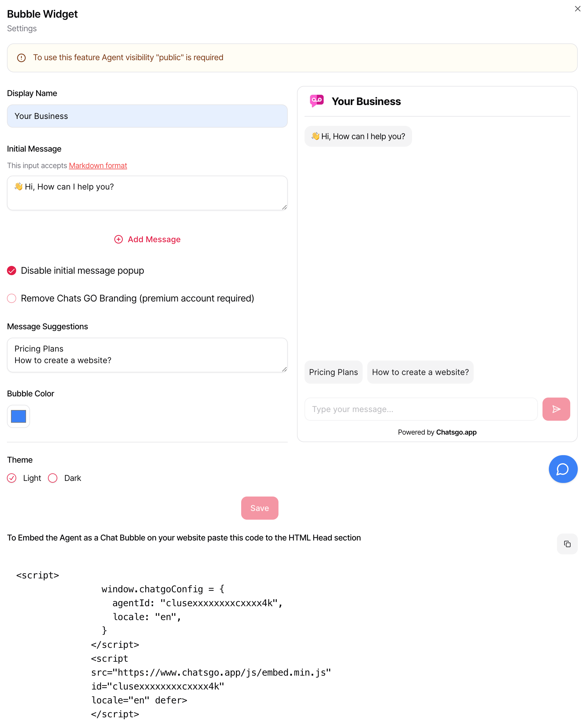Screen dimensions: 585x728
Task: Click into the Message Suggestions textarea
Action: 147,355
